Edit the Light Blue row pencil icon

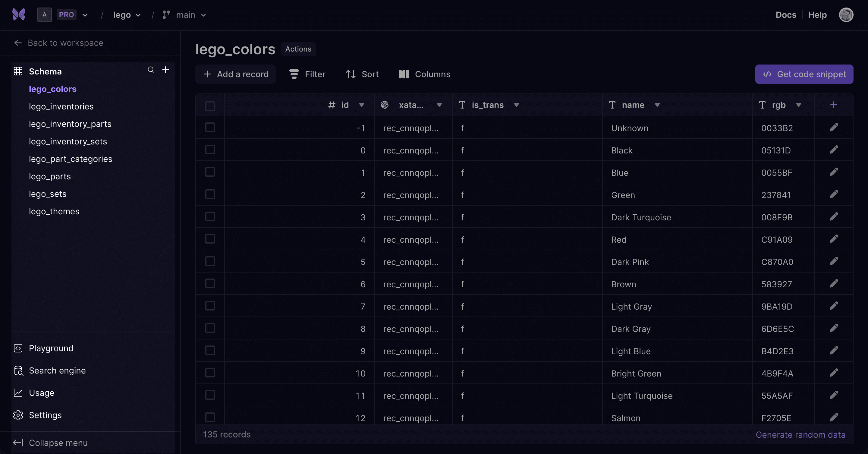click(x=834, y=351)
